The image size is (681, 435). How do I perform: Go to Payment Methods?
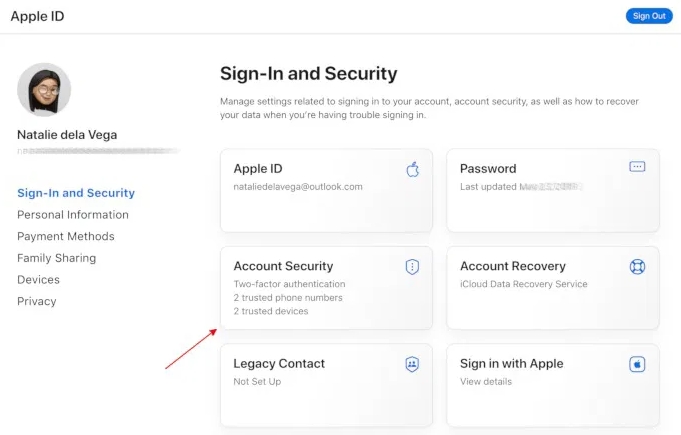(x=66, y=237)
